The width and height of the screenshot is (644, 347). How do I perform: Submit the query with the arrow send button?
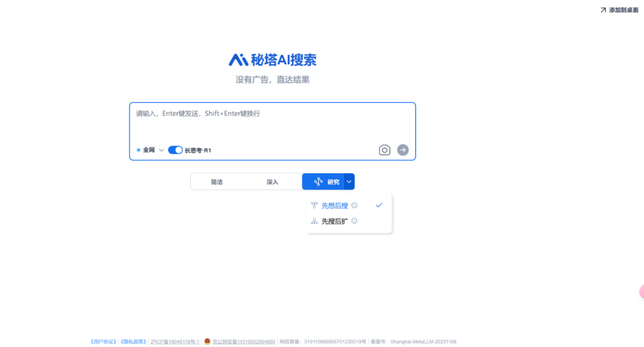click(x=403, y=150)
